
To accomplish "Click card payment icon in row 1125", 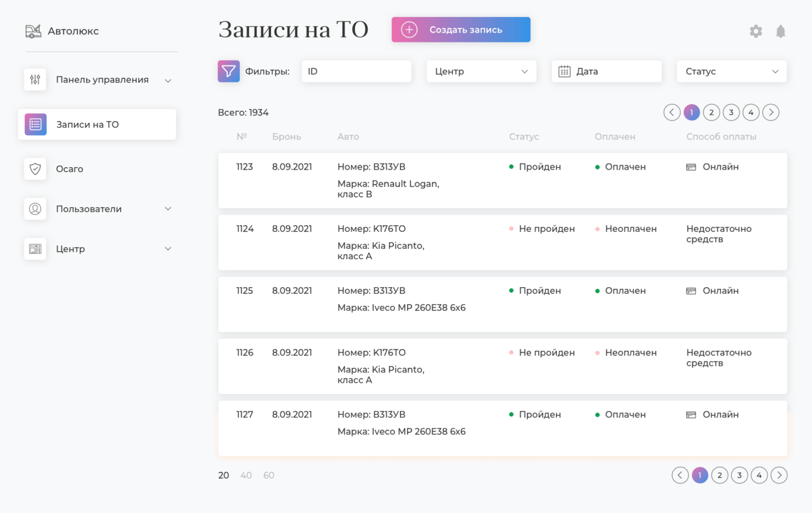I will 691,291.
